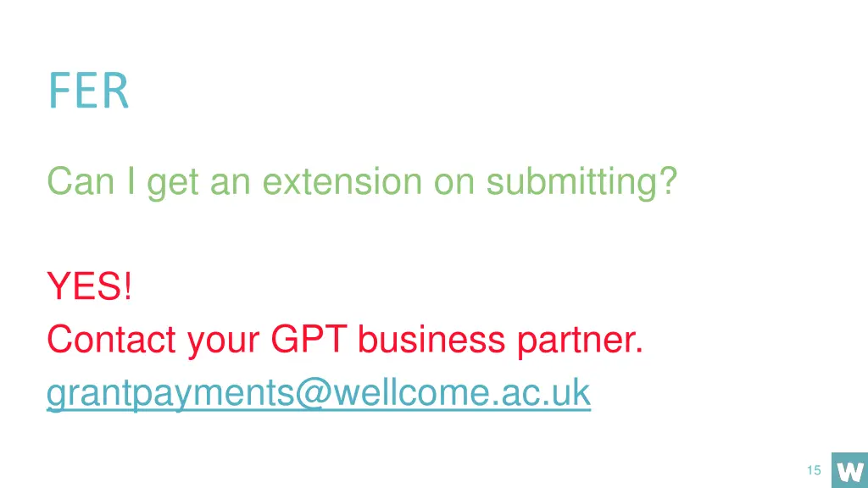Open the grantpayments@wellcome.ac.uk email link
This screenshot has width=868, height=488.
[x=319, y=394]
